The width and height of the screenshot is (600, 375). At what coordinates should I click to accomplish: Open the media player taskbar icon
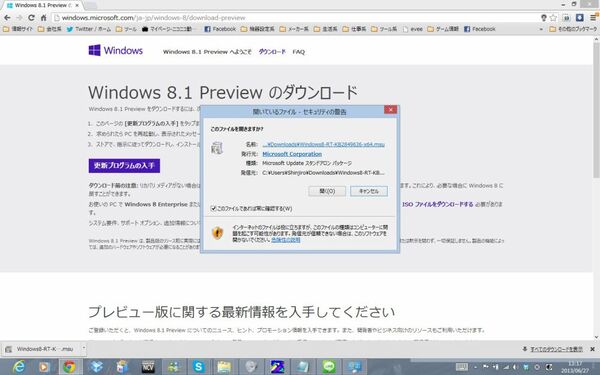44,367
